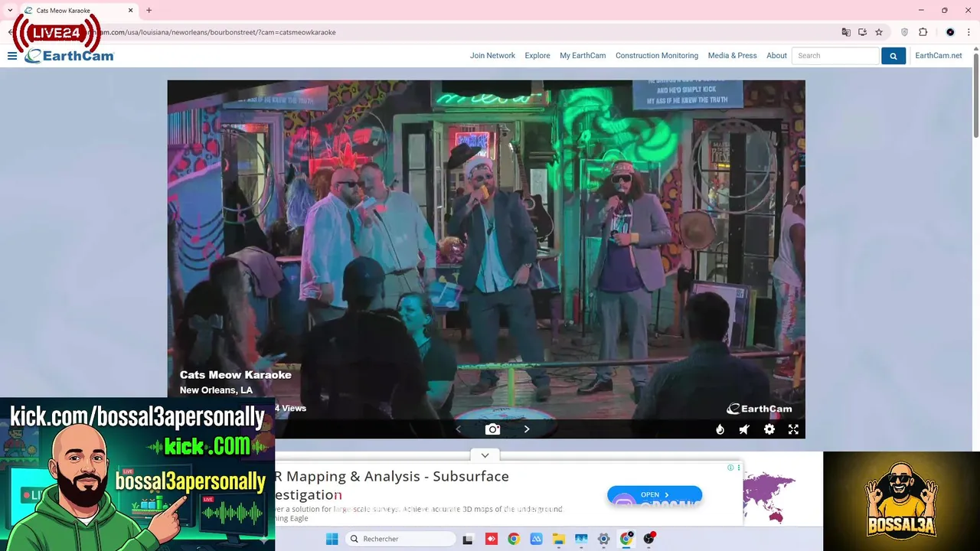Click the site Search input field
The height and width of the screenshot is (551, 980).
pos(835,56)
